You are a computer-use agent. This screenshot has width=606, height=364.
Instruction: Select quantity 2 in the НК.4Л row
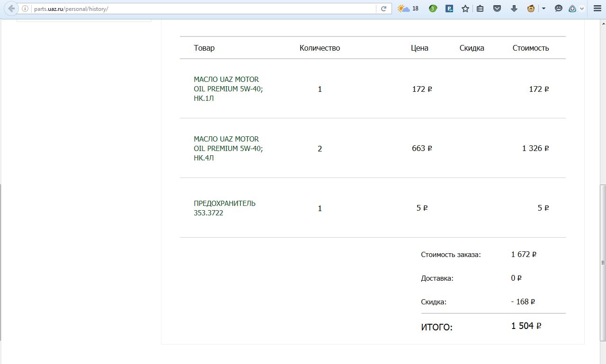tap(320, 149)
